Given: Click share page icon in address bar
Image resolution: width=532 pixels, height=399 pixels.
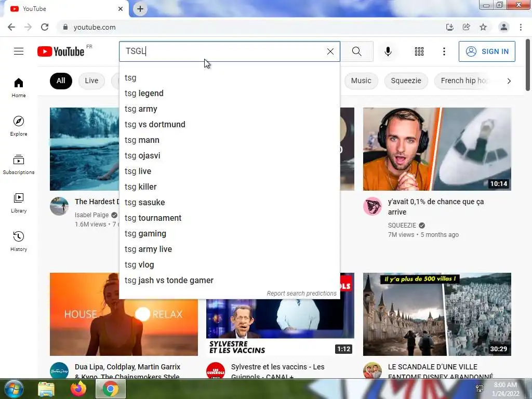Looking at the screenshot, I should tap(466, 27).
